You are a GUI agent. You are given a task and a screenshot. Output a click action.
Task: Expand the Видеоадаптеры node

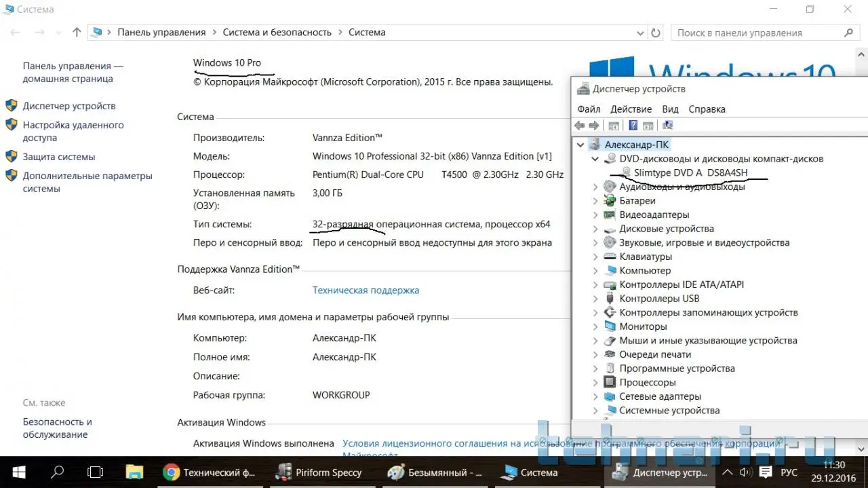pos(595,214)
